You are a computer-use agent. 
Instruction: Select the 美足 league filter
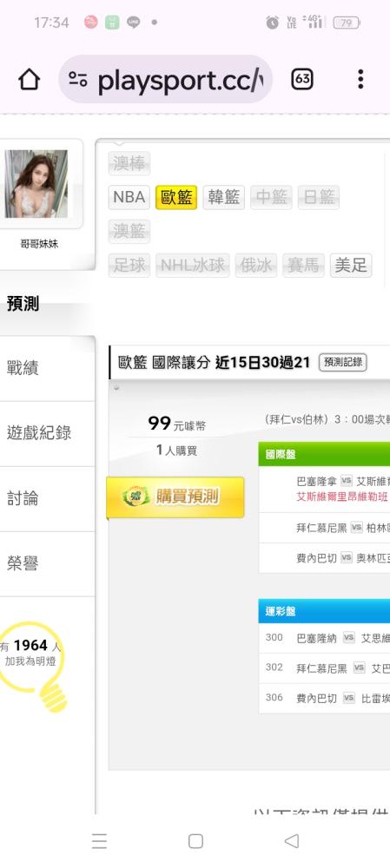point(351,265)
